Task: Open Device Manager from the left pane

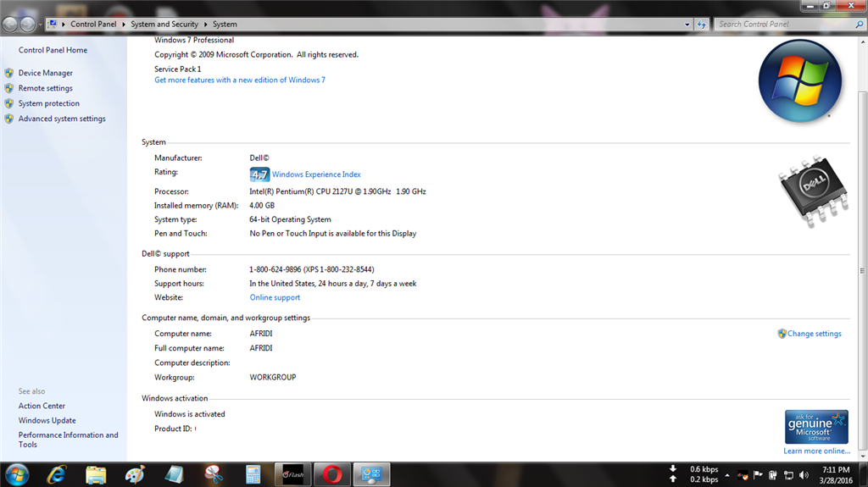Action: point(46,73)
